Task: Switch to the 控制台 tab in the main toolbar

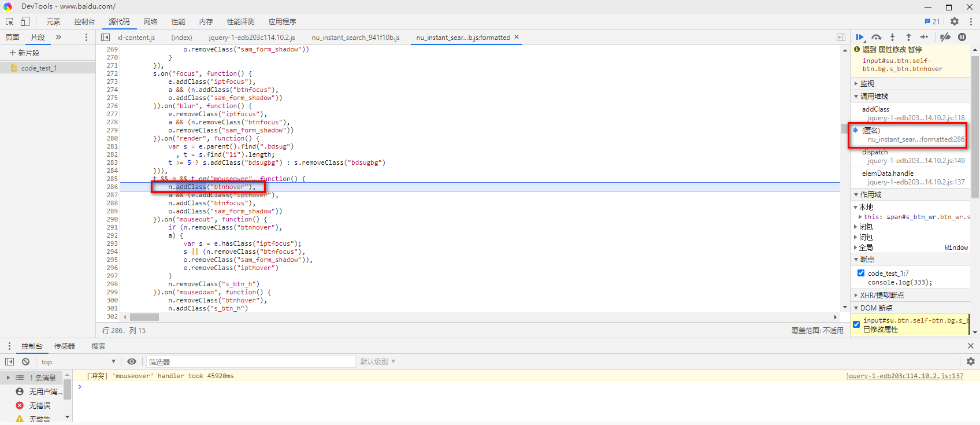Action: (x=84, y=21)
